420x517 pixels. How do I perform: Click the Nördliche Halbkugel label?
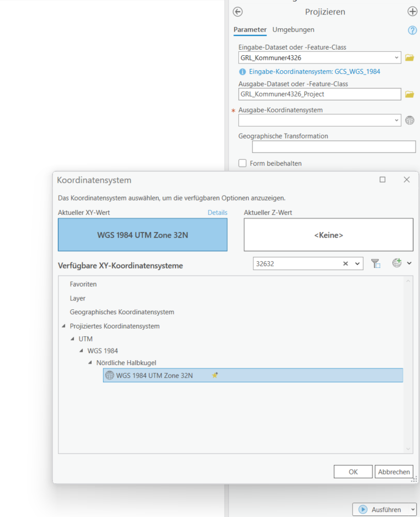click(126, 363)
